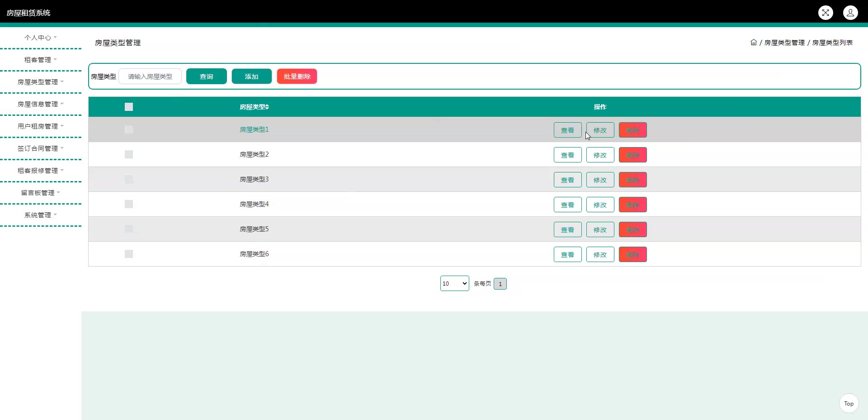Click the 查询 search button
This screenshot has width=868, height=420.
(x=207, y=76)
